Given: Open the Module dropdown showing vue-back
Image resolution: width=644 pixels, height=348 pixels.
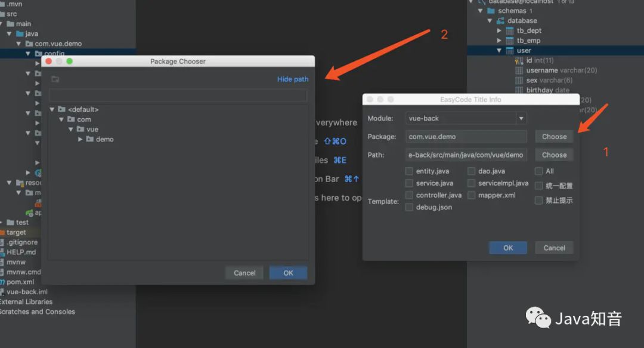Looking at the screenshot, I should [521, 118].
